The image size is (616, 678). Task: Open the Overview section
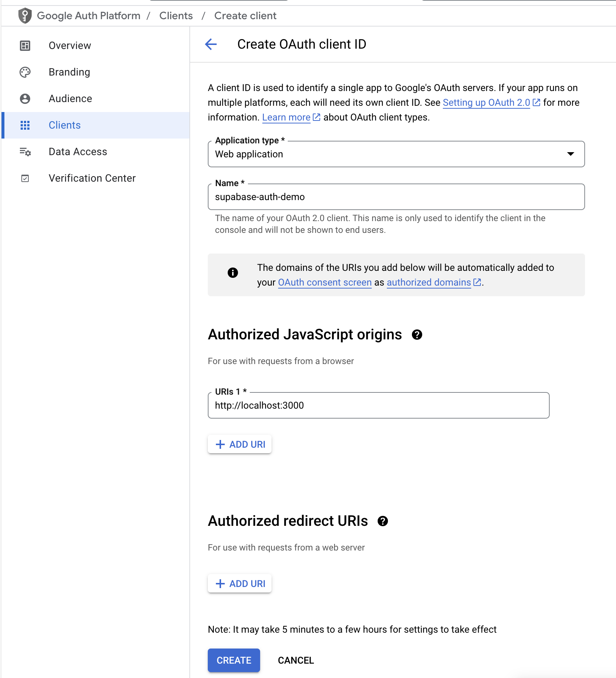click(x=96, y=46)
